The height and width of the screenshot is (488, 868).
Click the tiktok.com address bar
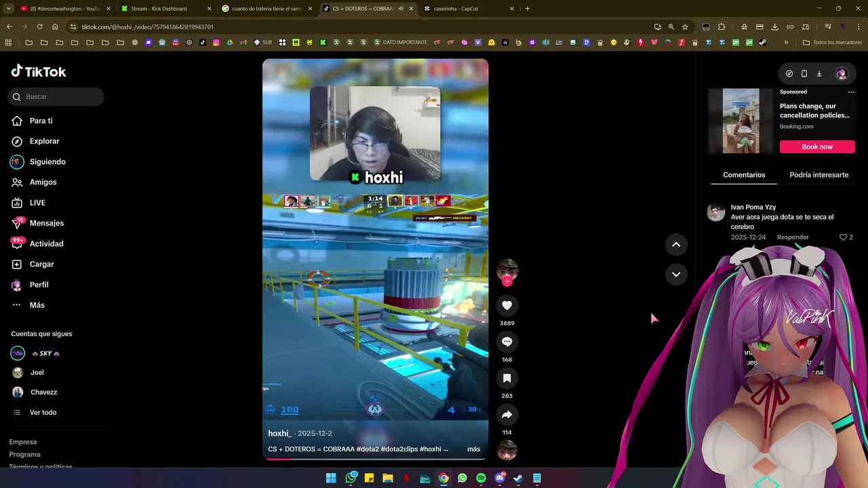point(359,26)
